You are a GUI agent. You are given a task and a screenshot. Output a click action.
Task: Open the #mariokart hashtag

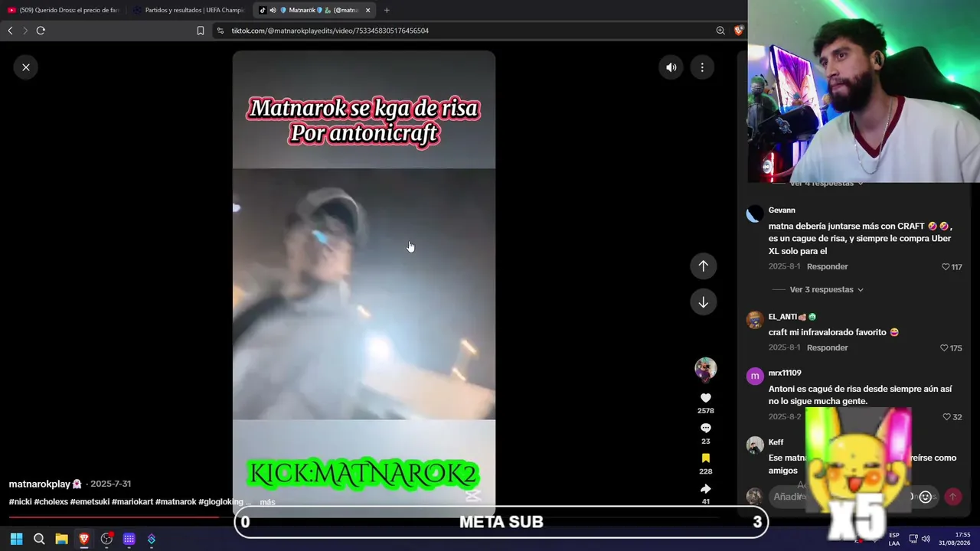pos(132,502)
